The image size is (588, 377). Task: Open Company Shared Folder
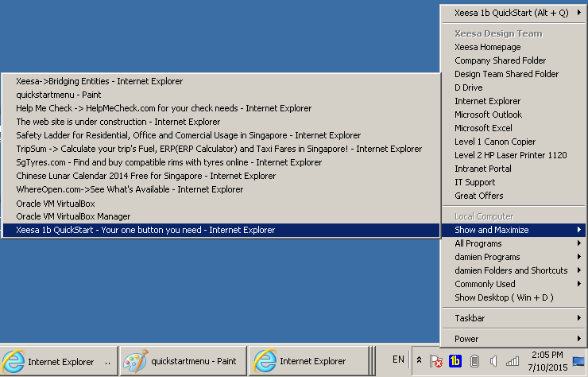click(514, 60)
